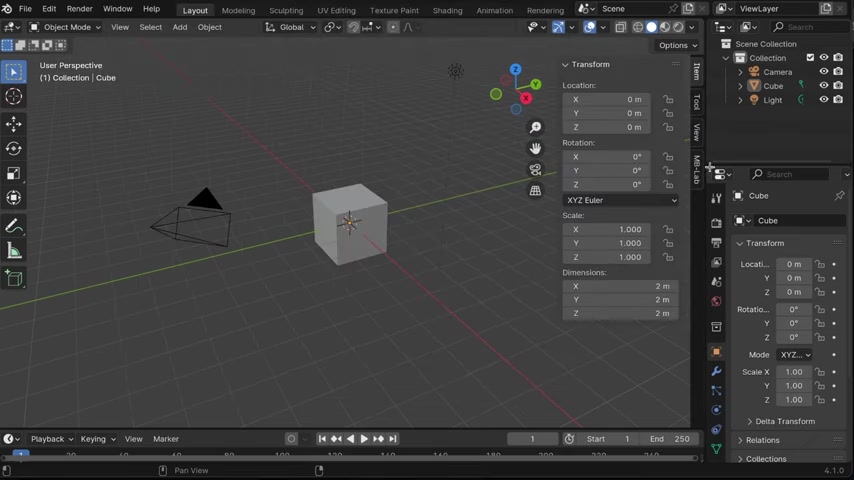
Task: Select the Cursor tool in the toolbar
Action: click(x=14, y=97)
